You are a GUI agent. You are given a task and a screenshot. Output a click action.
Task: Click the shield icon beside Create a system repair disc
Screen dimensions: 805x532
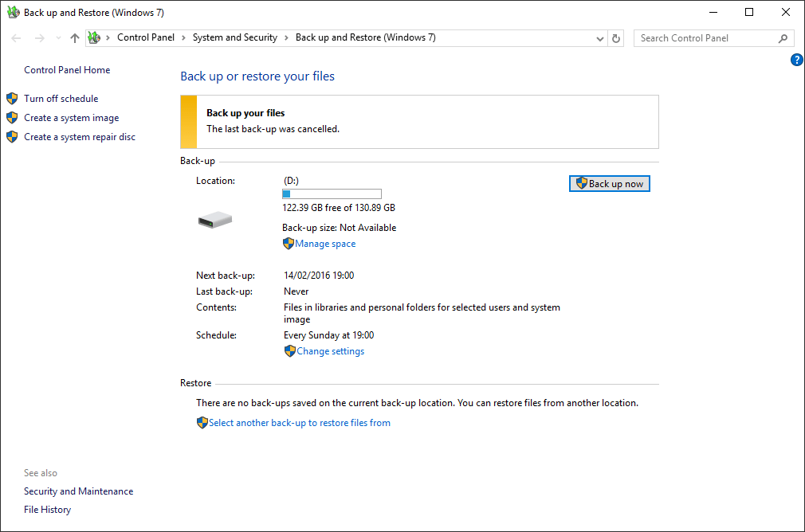point(12,137)
